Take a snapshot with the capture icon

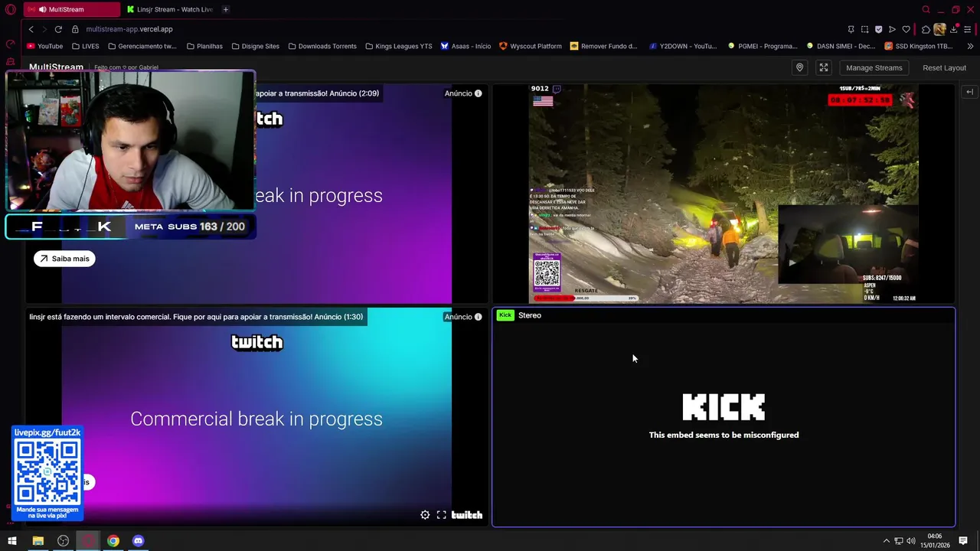pyautogui.click(x=864, y=29)
